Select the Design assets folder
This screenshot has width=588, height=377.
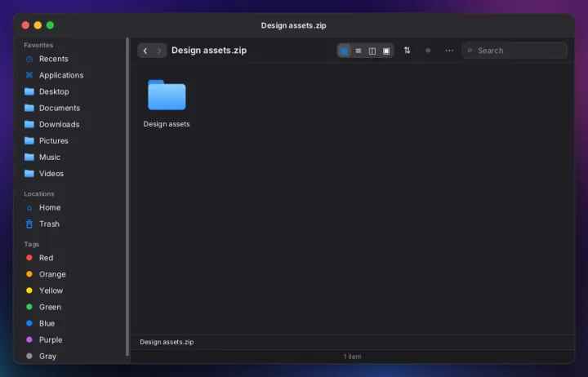pyautogui.click(x=167, y=103)
